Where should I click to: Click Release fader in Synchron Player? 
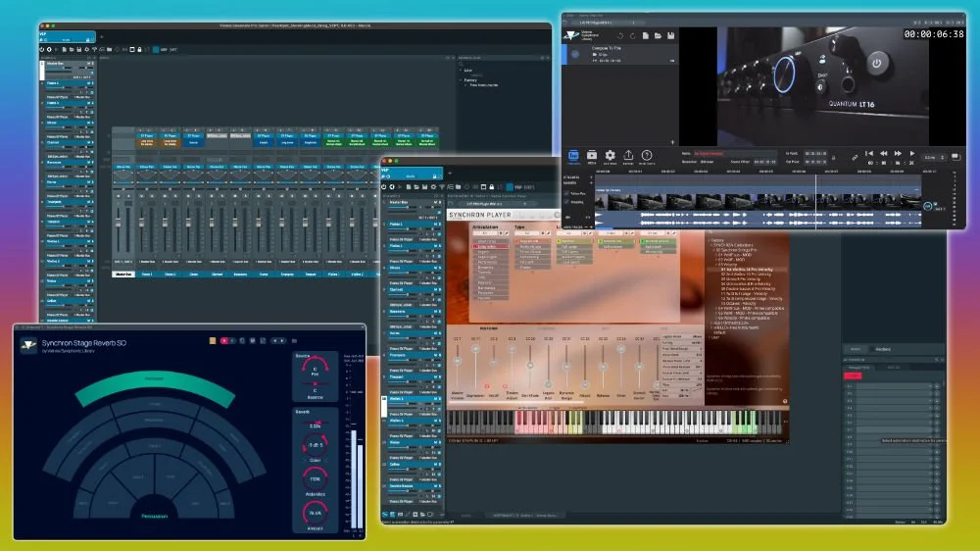603,369
